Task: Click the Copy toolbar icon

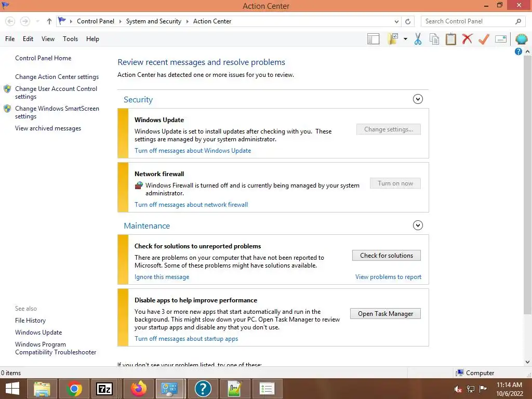Action: point(434,39)
